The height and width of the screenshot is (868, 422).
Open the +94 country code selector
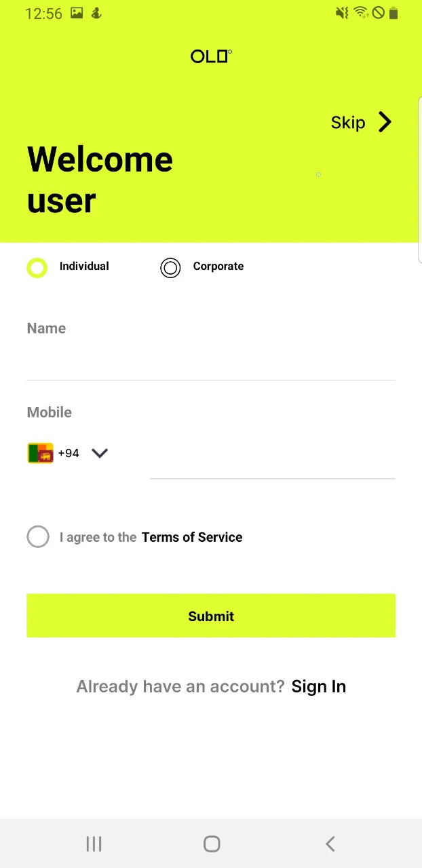pyautogui.click(x=69, y=453)
